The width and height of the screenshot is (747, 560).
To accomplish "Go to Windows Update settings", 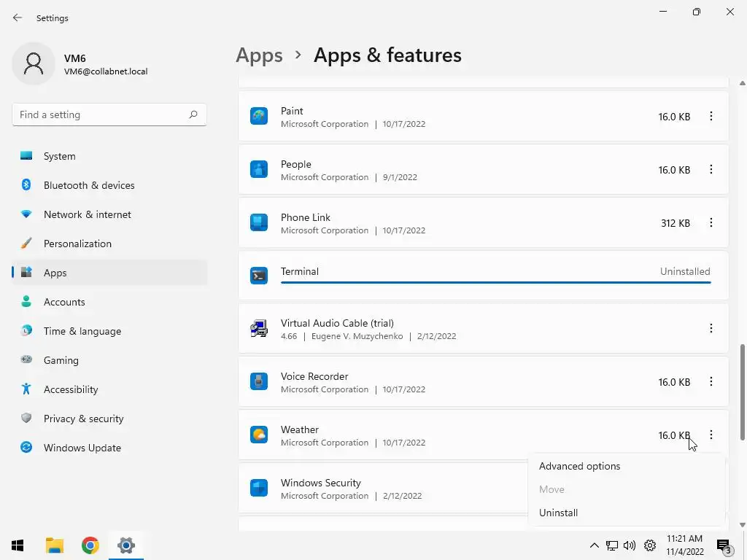I will pos(82,448).
